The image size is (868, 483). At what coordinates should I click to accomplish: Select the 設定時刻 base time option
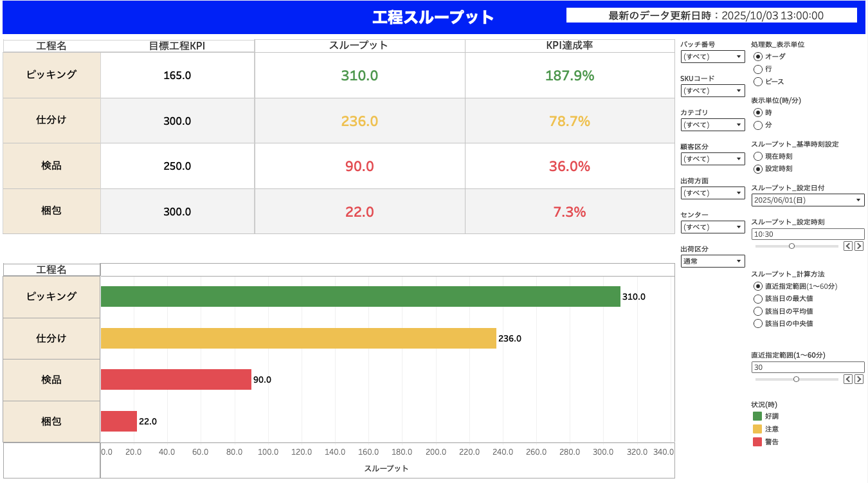point(758,169)
